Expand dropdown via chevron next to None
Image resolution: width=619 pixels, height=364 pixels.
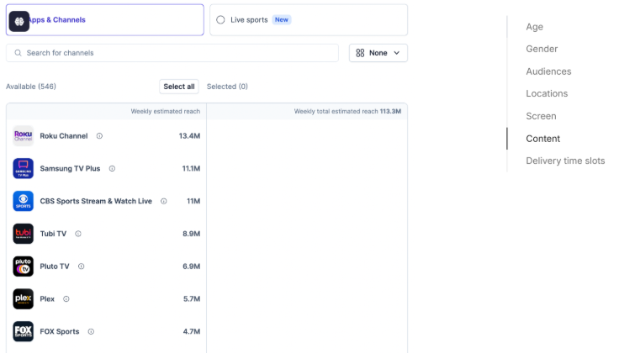click(397, 53)
